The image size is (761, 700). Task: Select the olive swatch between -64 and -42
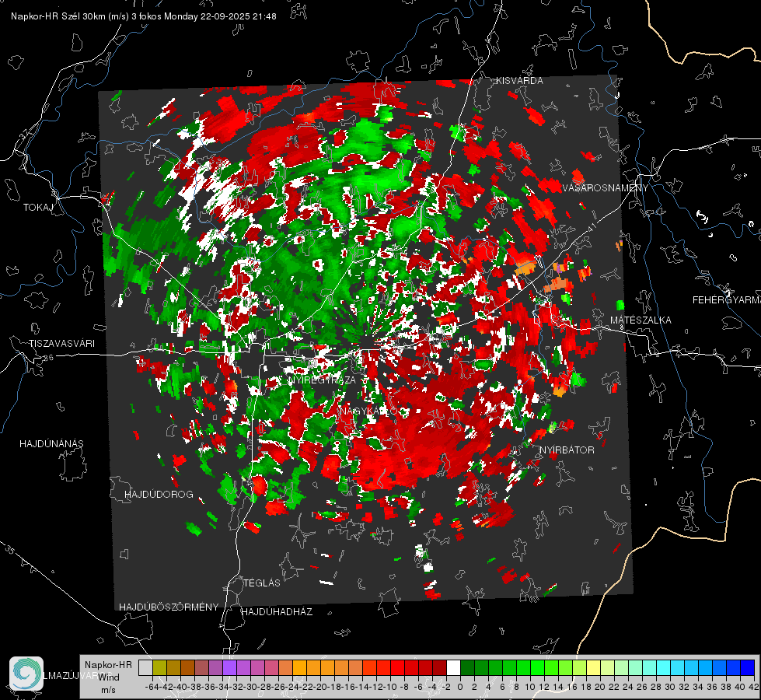(x=159, y=668)
